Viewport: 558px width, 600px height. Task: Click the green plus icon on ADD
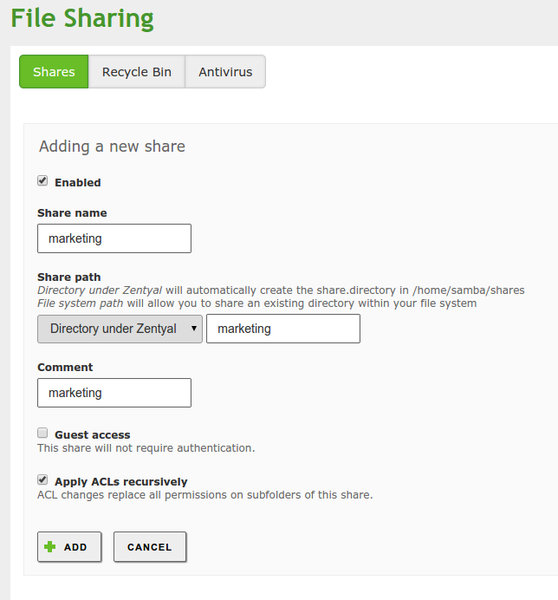[x=50, y=547]
